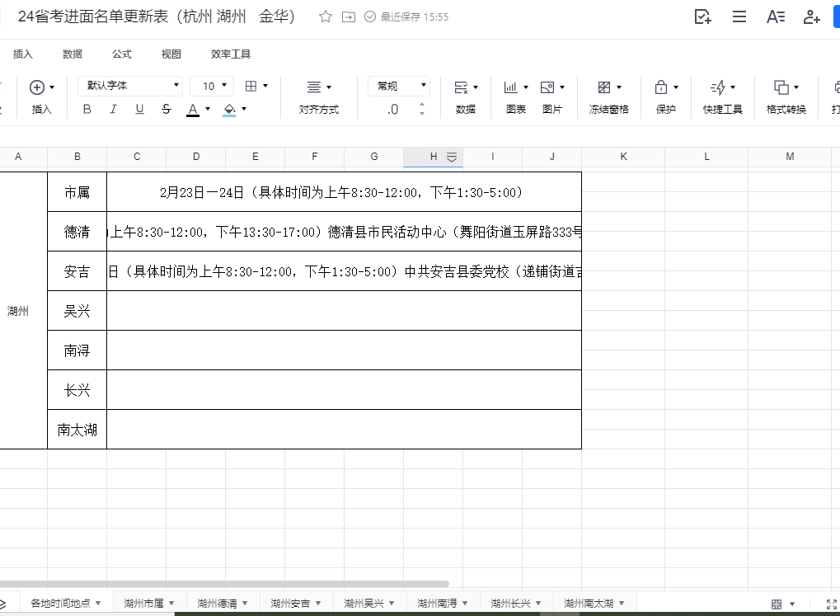Image resolution: width=840 pixels, height=616 pixels.
Task: Open the add collaborator icon
Action: [x=811, y=16]
